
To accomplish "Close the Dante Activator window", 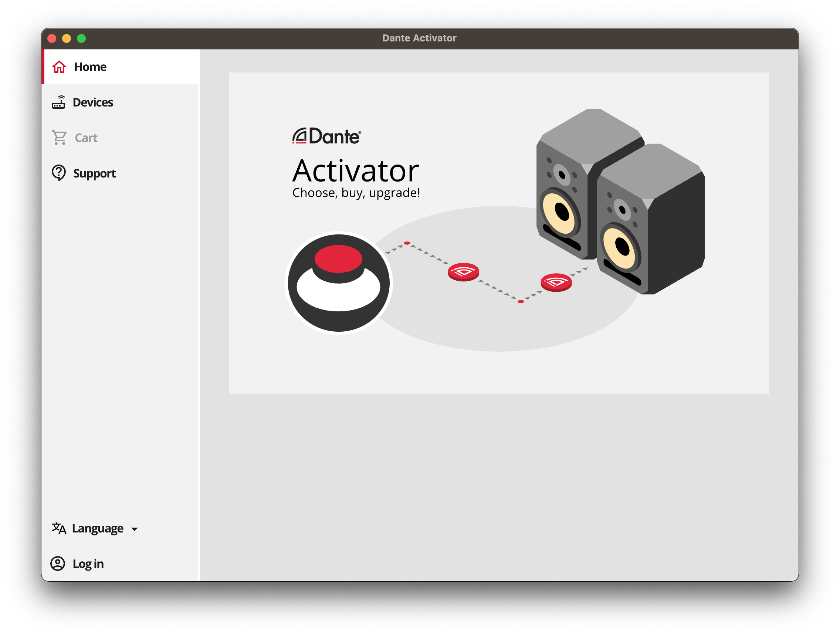I will [52, 38].
